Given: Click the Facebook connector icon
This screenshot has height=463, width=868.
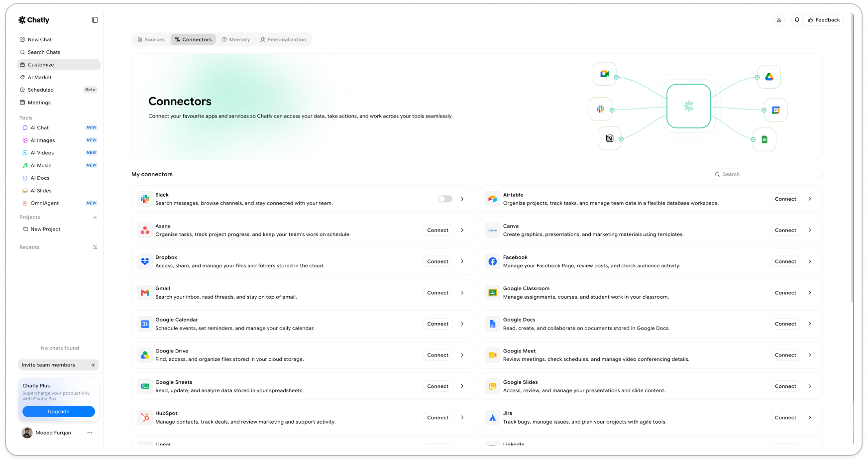Looking at the screenshot, I should tap(492, 261).
